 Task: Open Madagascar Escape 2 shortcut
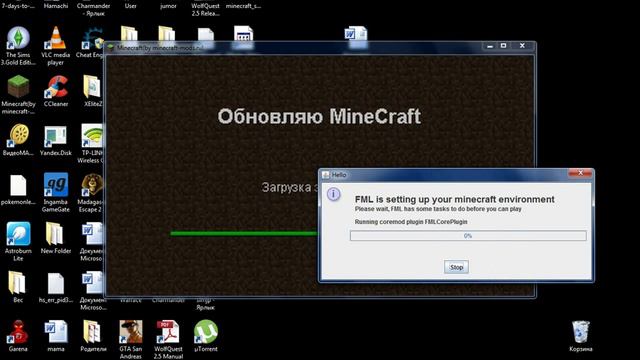click(92, 185)
